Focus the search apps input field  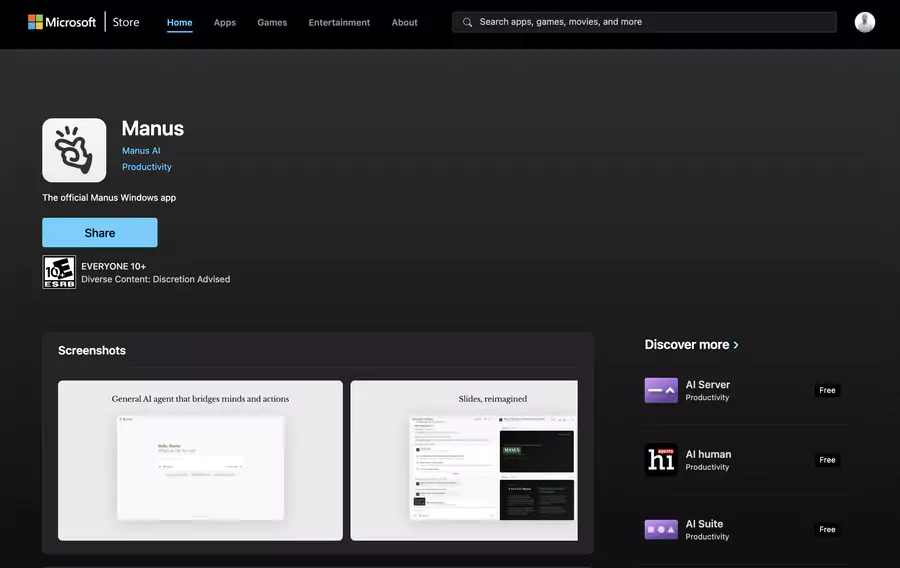coord(644,22)
